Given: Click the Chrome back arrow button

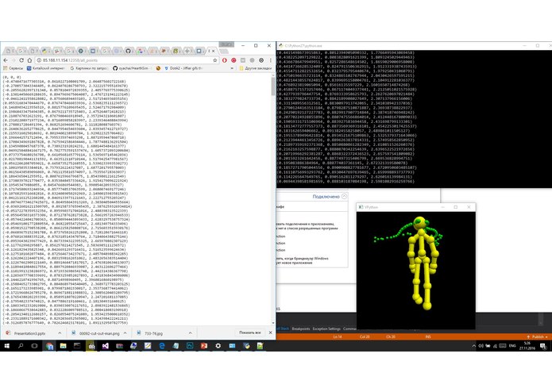Looking at the screenshot, I should (6, 60).
